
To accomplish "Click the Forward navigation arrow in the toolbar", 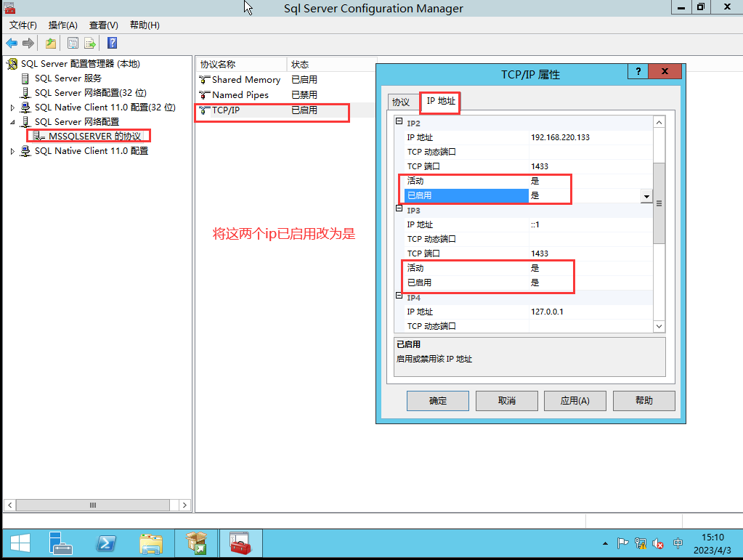I will pyautogui.click(x=27, y=43).
